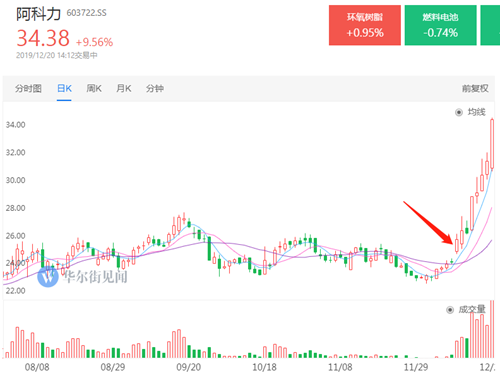The height and width of the screenshot is (378, 500).
Task: Switch to the 分时图 tab
Action: [x=28, y=88]
